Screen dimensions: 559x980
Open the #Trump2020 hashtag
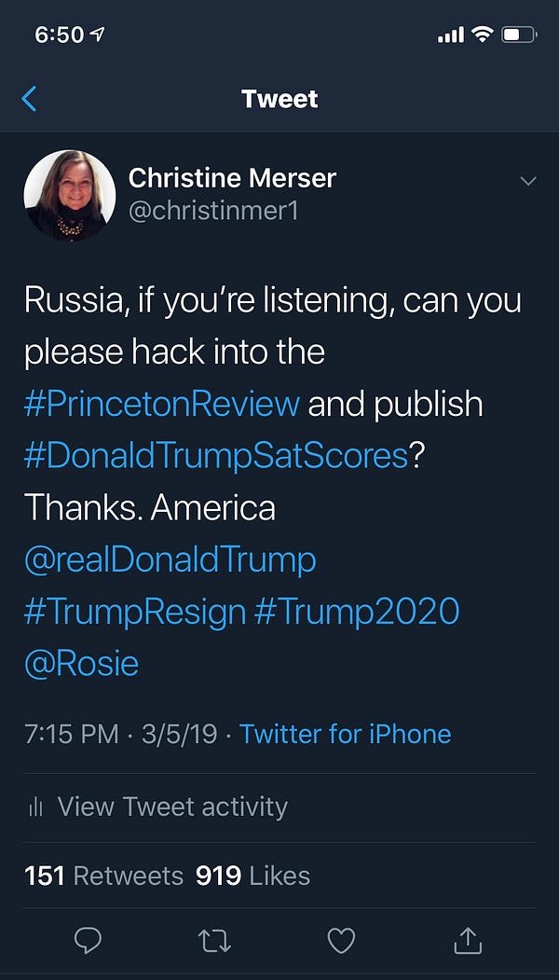[x=358, y=612]
